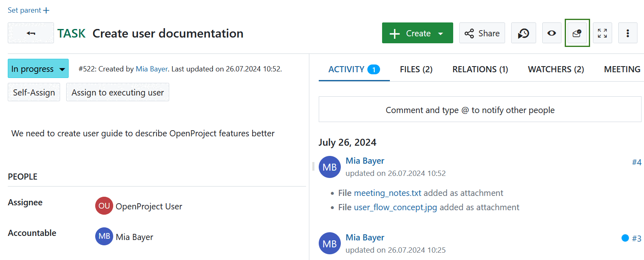Select the Watchers (2) tab
This screenshot has width=644, height=260.
click(x=556, y=69)
